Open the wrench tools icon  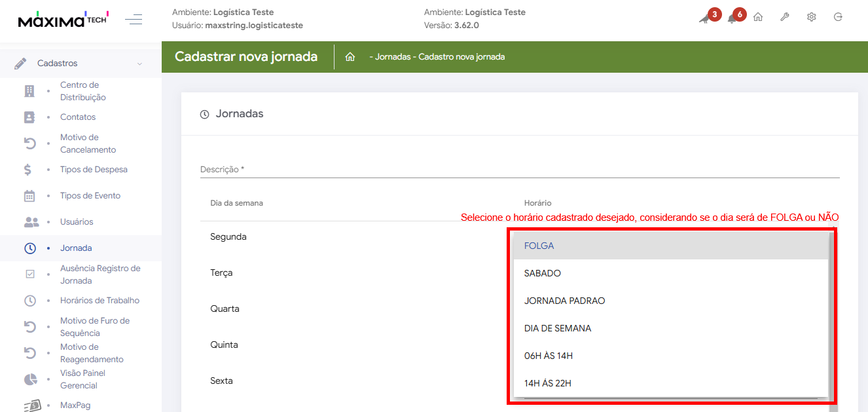coord(784,18)
